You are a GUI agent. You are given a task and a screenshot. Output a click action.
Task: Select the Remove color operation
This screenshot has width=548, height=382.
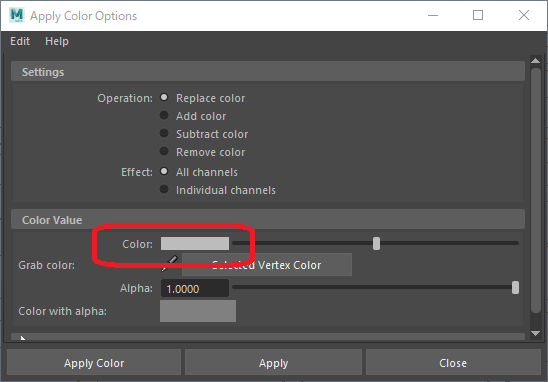tap(164, 151)
